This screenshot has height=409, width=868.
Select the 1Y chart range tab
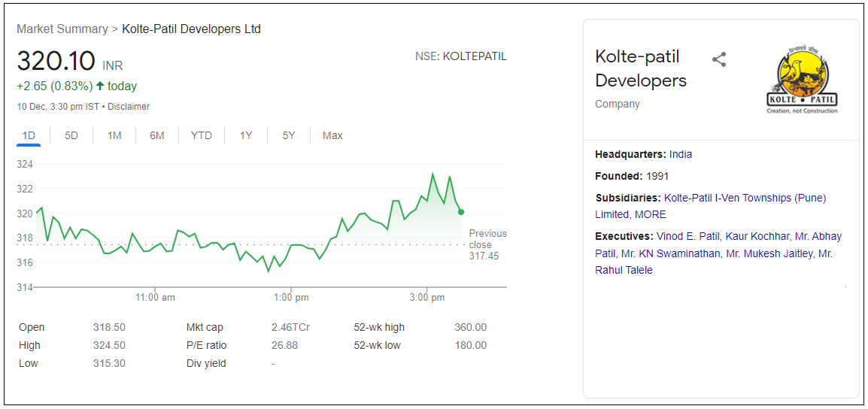(246, 135)
